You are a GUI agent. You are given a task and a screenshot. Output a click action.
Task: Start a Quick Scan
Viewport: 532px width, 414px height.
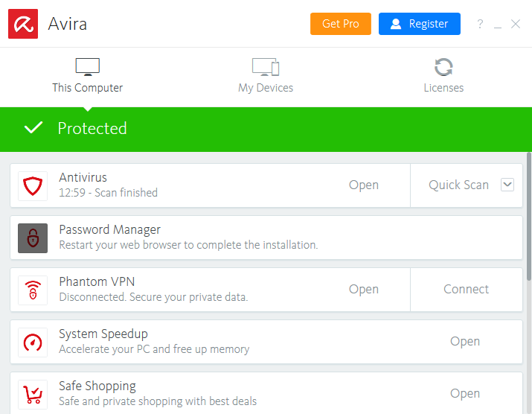point(458,185)
